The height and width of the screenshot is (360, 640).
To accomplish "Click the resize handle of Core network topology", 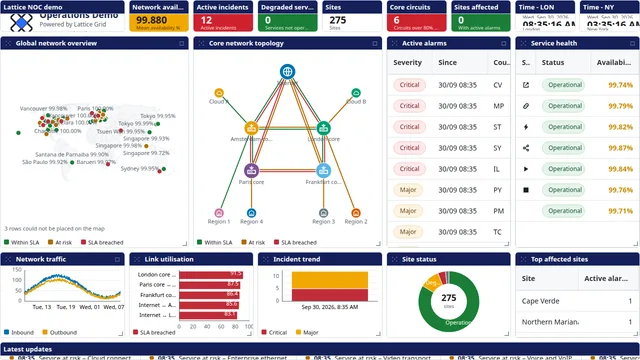I will pos(378,243).
